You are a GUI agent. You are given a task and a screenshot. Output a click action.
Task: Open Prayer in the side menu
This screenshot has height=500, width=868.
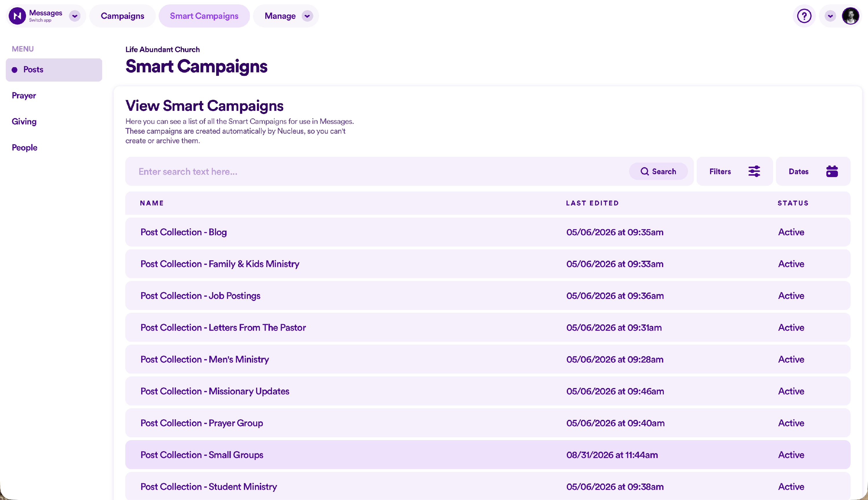click(24, 95)
